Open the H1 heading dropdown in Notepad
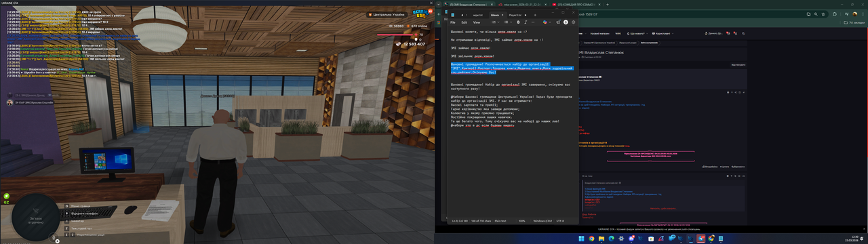Viewport: 868px width, 244px height. [495, 22]
